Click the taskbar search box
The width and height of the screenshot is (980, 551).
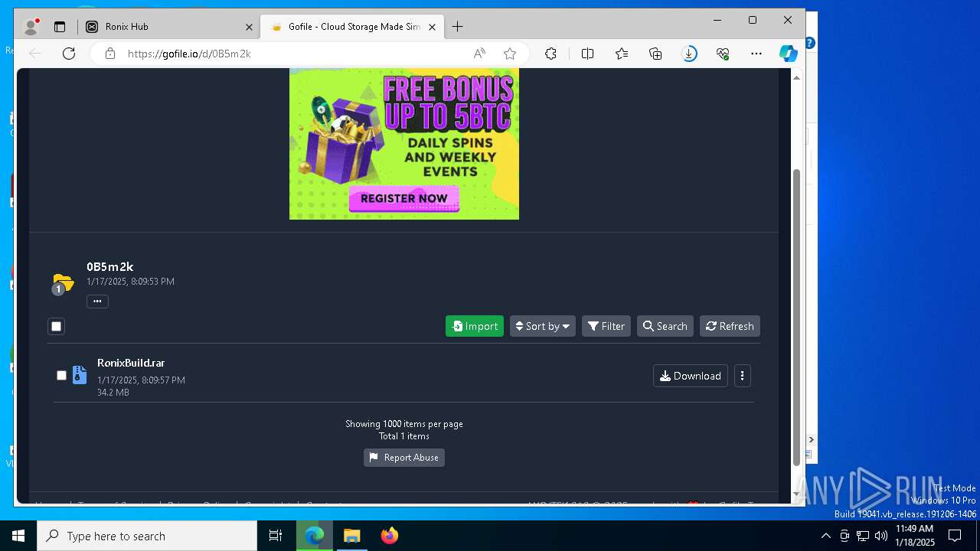pyautogui.click(x=147, y=536)
